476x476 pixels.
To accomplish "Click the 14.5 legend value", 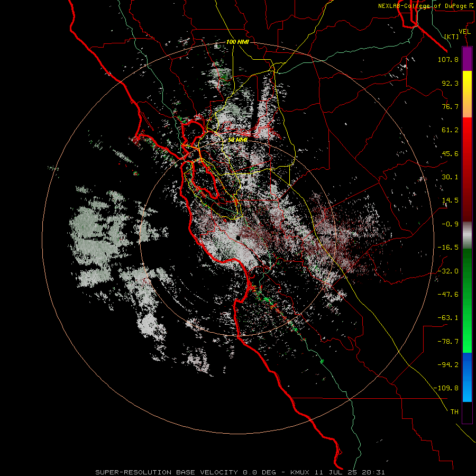I will [x=450, y=200].
